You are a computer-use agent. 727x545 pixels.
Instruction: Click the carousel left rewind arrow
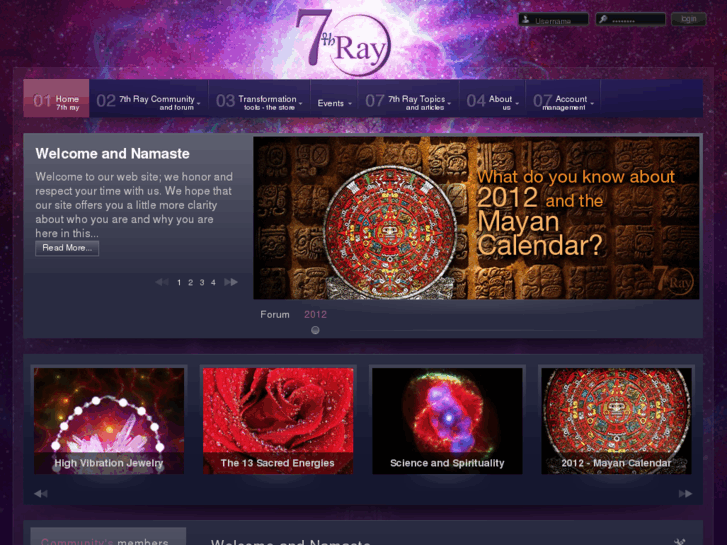[x=41, y=494]
